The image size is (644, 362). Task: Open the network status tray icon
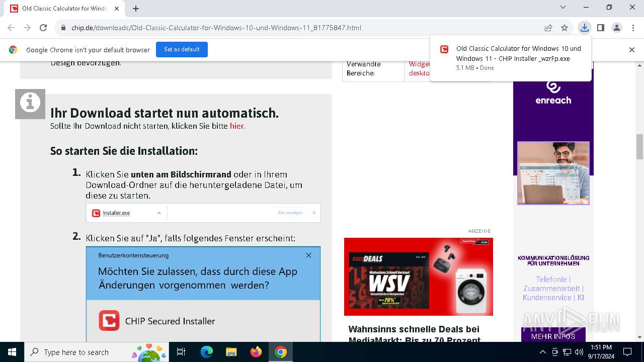pyautogui.click(x=567, y=352)
